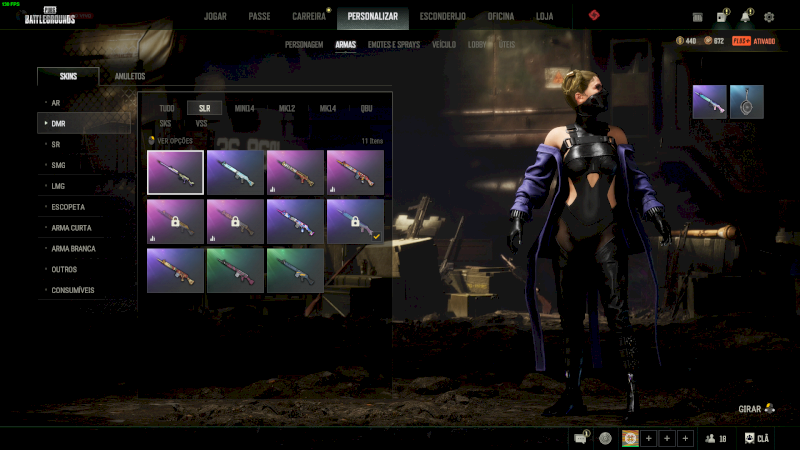
Task: Switch to the ÚTEIS sub-tab
Action: point(507,45)
